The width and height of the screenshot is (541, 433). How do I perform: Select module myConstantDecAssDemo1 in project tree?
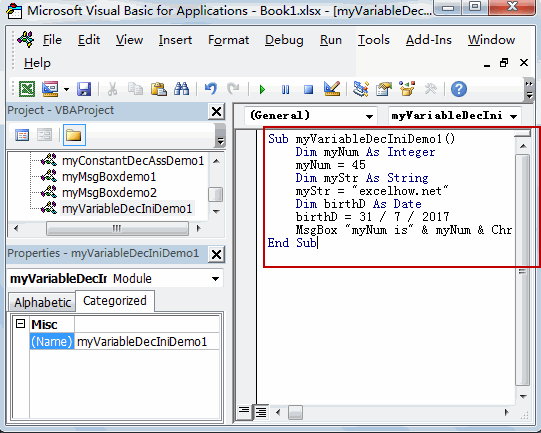point(132,161)
